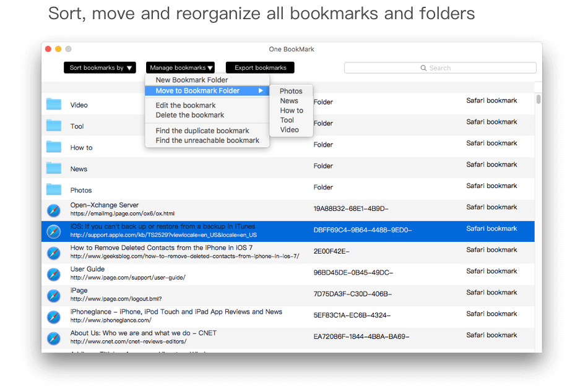The image size is (588, 391).
Task: Select the iPage bookmark title
Action: (79, 291)
